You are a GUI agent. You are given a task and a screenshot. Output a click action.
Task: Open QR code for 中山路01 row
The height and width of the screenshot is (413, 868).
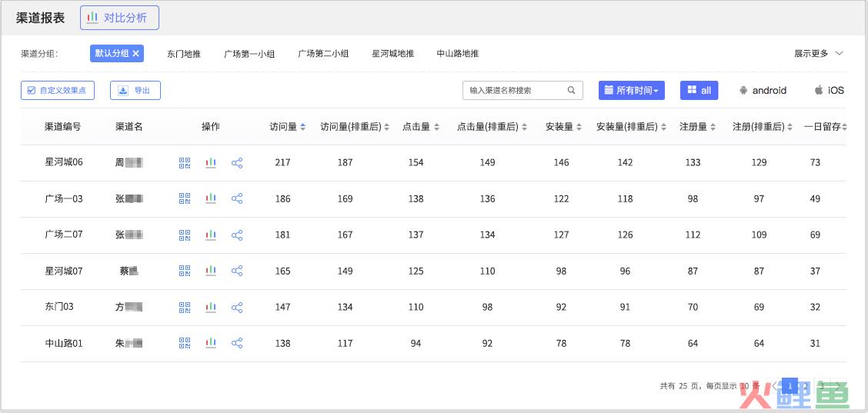click(185, 343)
